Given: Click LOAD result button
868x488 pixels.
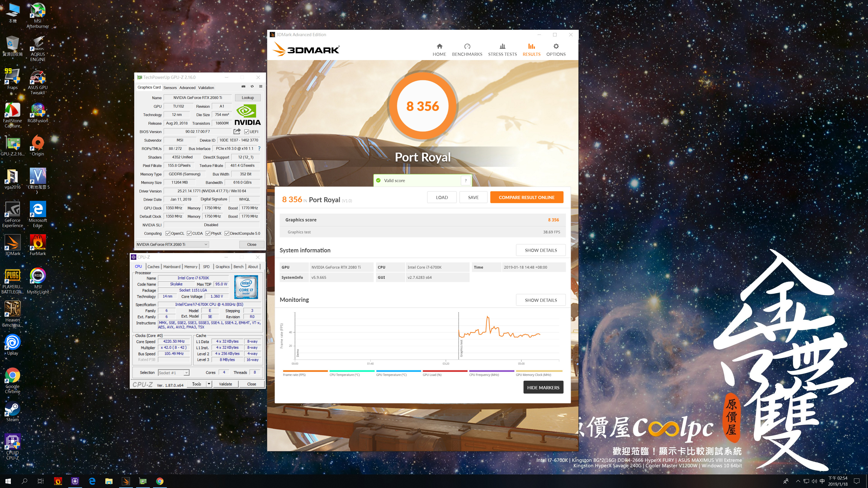Looking at the screenshot, I should tap(442, 197).
